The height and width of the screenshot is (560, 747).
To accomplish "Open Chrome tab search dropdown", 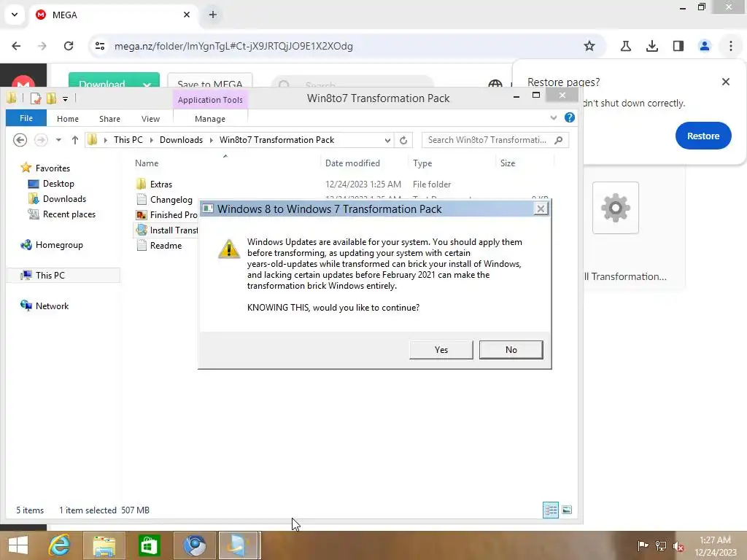I will [x=15, y=15].
